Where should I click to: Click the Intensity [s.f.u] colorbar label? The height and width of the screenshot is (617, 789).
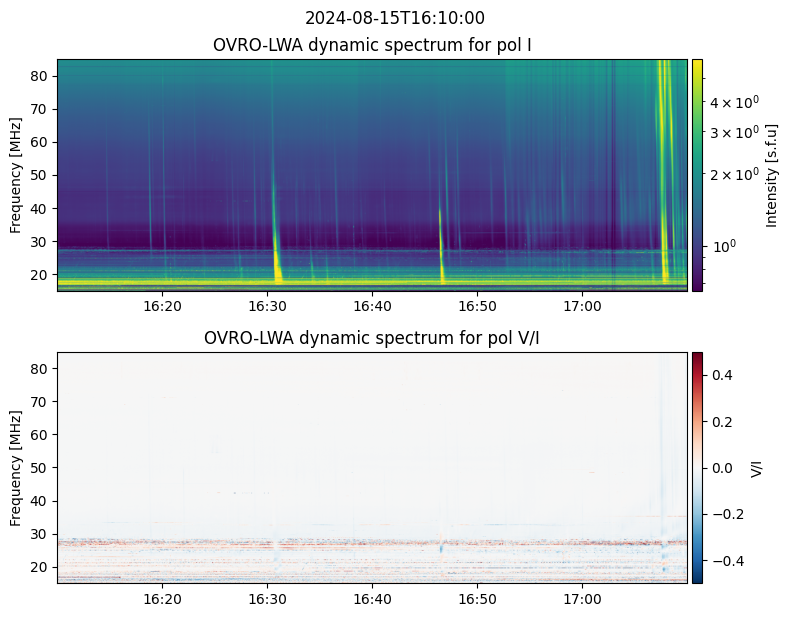771,175
